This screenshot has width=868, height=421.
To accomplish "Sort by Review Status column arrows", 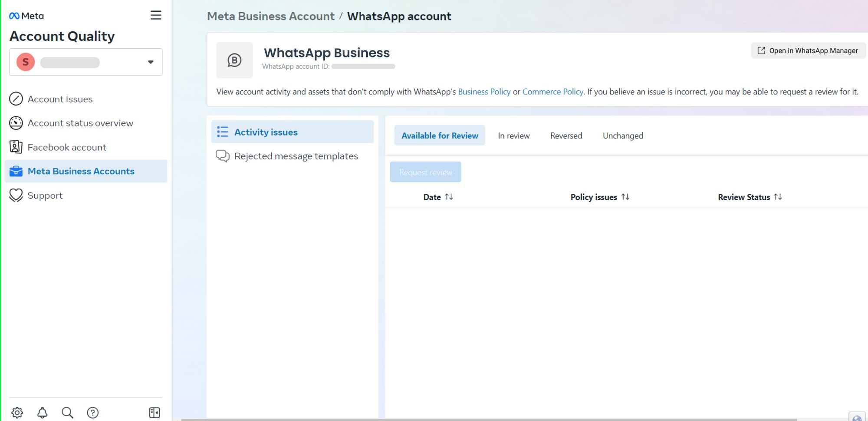I will point(778,197).
